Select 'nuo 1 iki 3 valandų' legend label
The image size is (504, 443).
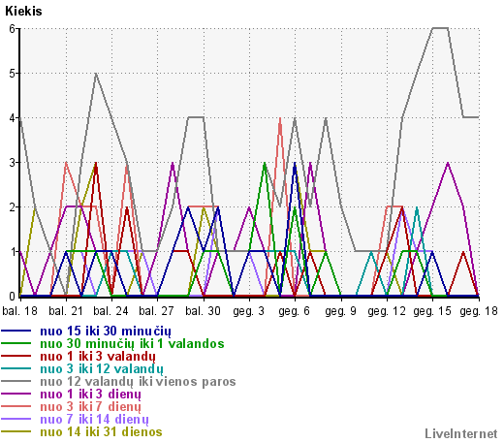point(98,357)
